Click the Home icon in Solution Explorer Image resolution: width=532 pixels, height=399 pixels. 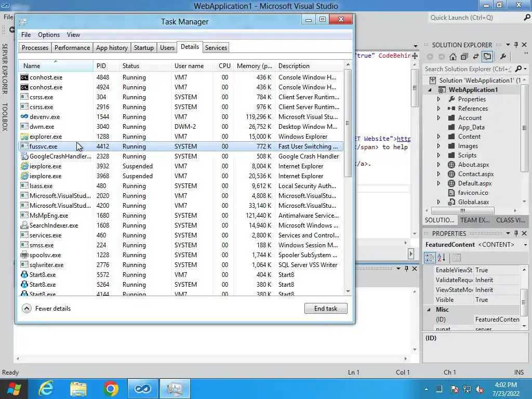pos(453,57)
